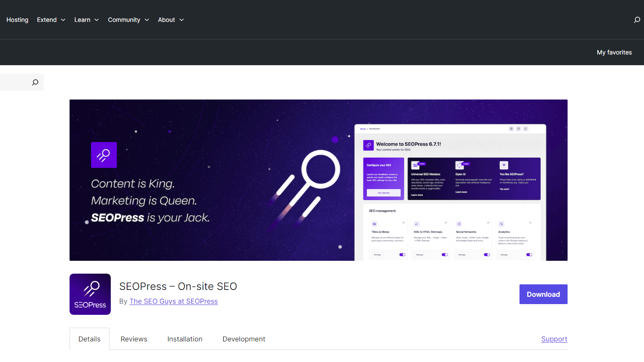Click the Social Networks share icon
The height and width of the screenshot is (362, 644).
click(459, 224)
